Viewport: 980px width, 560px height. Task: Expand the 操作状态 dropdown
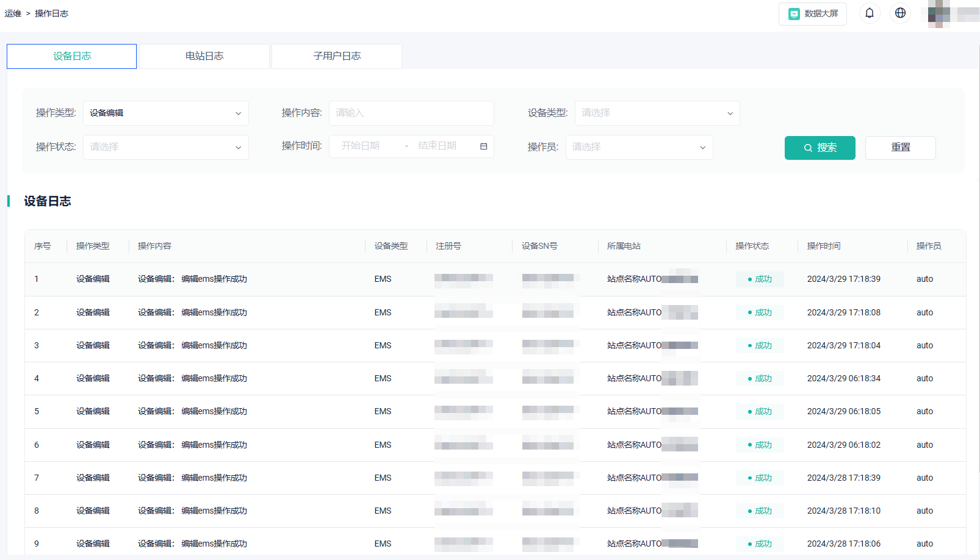[x=165, y=147]
